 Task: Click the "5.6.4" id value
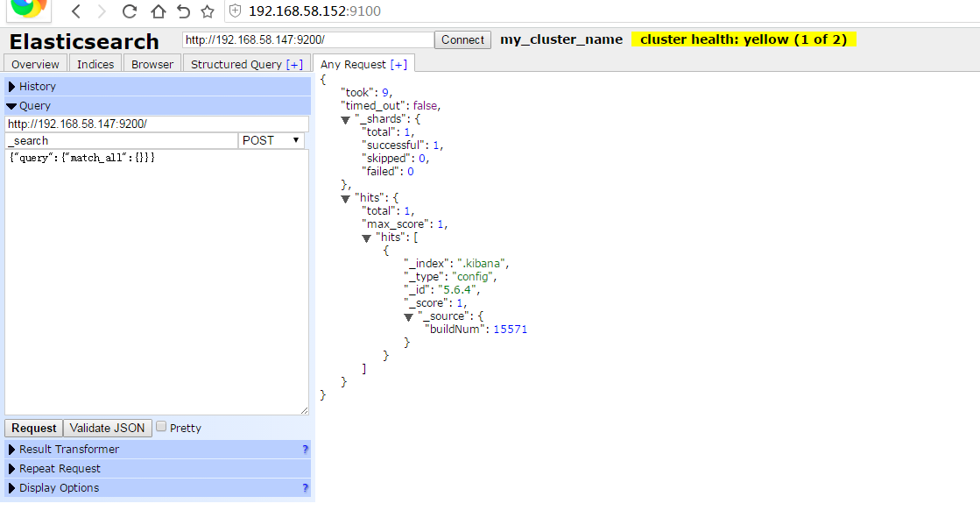point(457,289)
